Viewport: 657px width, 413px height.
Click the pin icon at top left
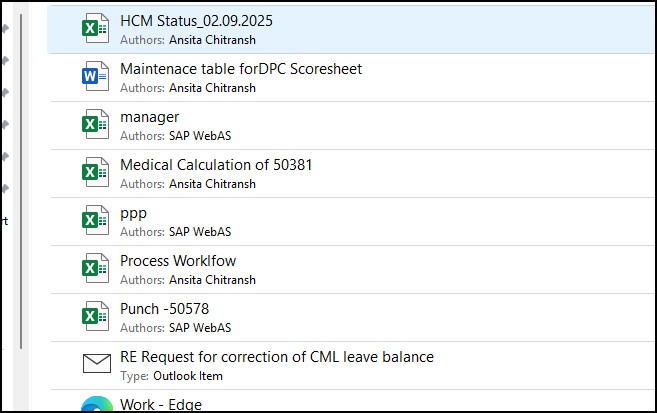(x=5, y=28)
